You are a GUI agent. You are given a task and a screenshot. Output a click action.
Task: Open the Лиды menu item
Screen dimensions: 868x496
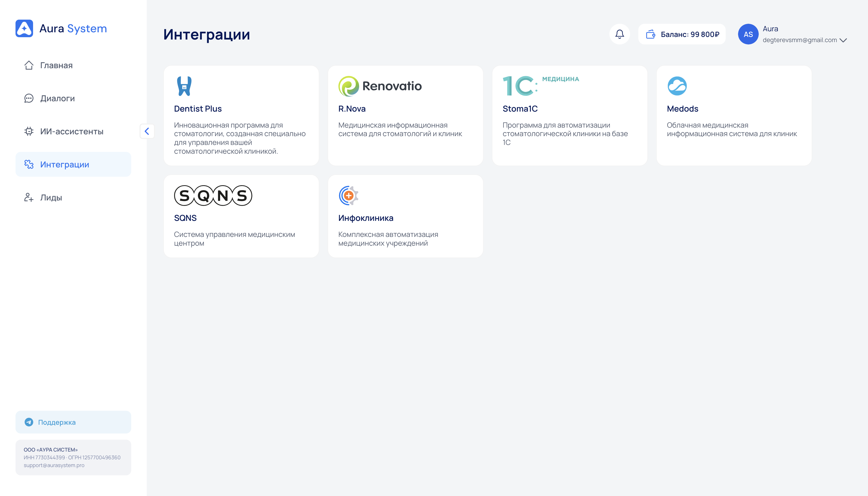tap(51, 198)
